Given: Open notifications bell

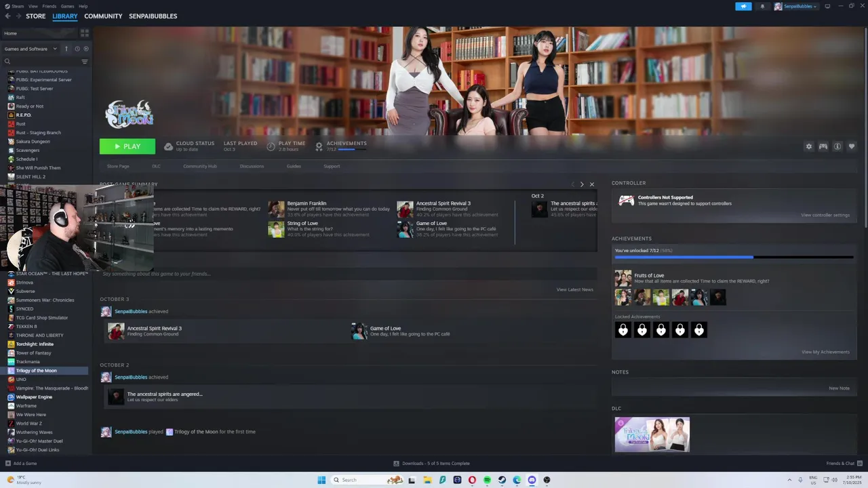Looking at the screenshot, I should coord(762,6).
